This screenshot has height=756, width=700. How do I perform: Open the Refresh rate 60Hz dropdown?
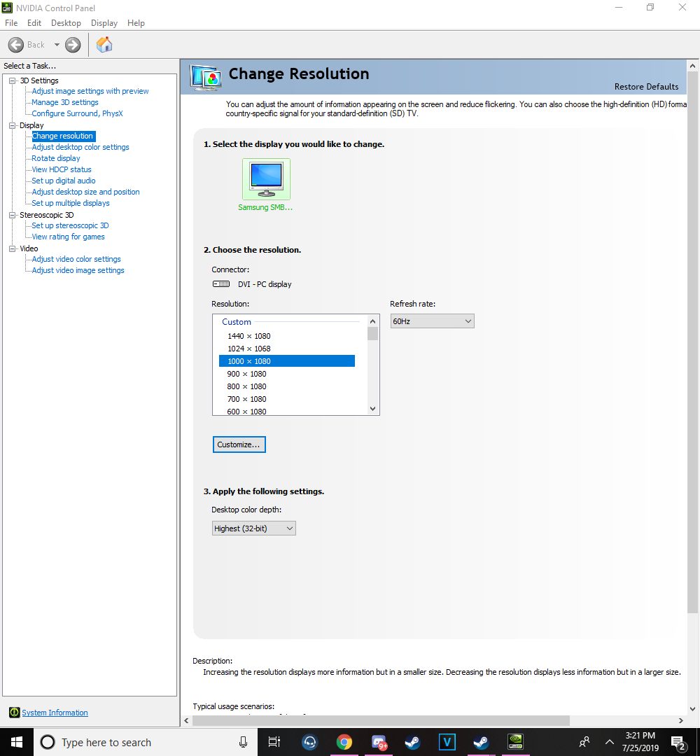tap(432, 321)
